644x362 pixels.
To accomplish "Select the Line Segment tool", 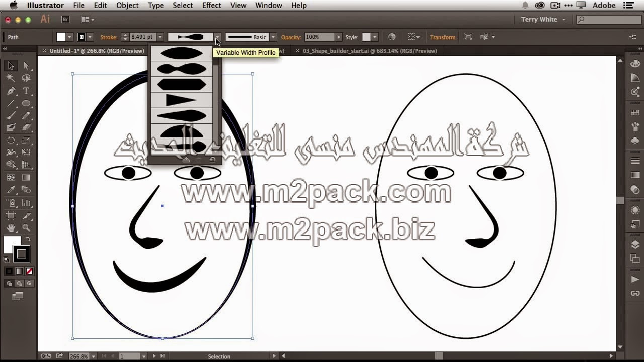I will 11,104.
